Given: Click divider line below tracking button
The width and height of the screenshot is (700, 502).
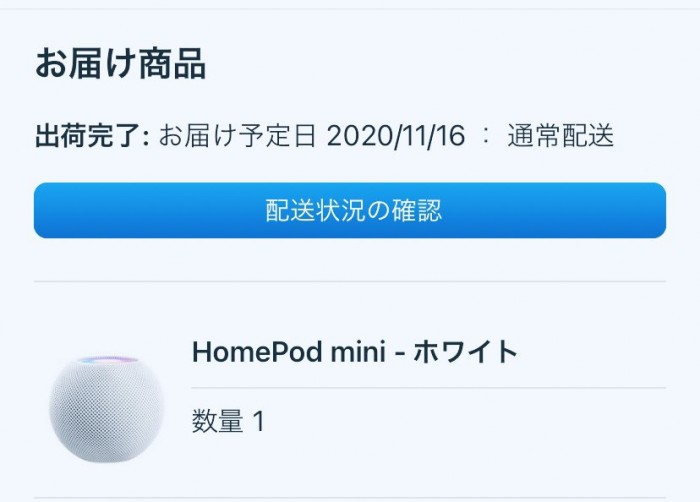Looking at the screenshot, I should [349, 282].
